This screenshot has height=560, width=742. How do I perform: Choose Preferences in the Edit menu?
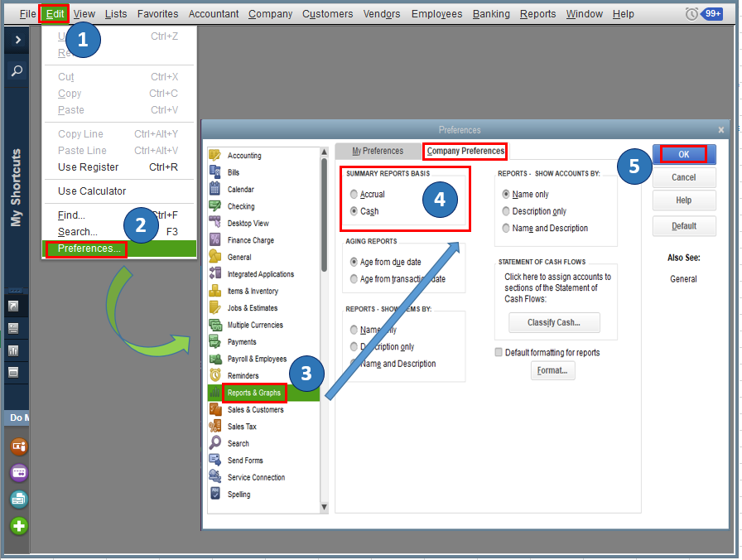click(119, 249)
